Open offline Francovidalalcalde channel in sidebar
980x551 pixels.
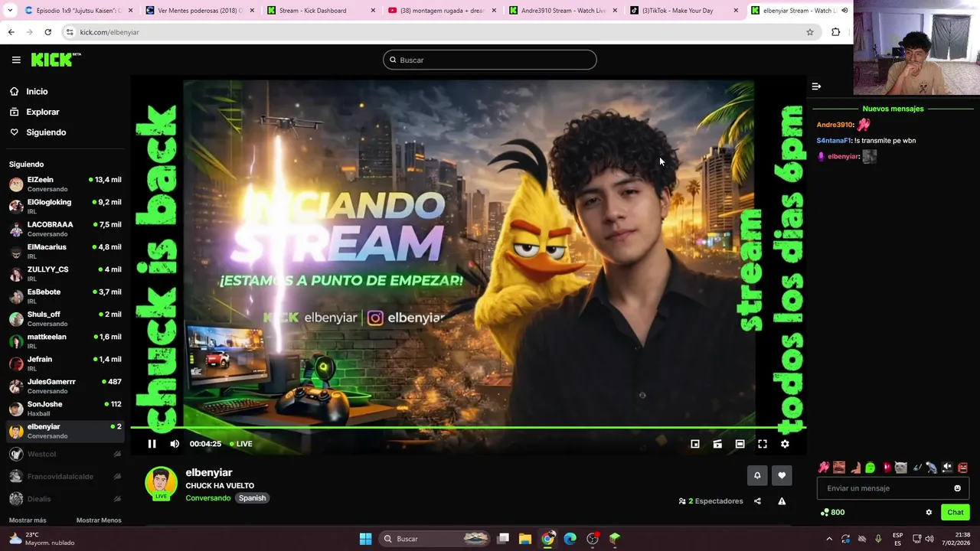click(x=65, y=476)
